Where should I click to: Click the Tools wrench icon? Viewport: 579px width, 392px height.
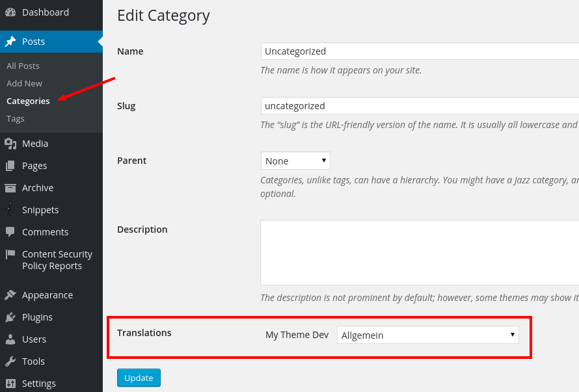pyautogui.click(x=10, y=361)
